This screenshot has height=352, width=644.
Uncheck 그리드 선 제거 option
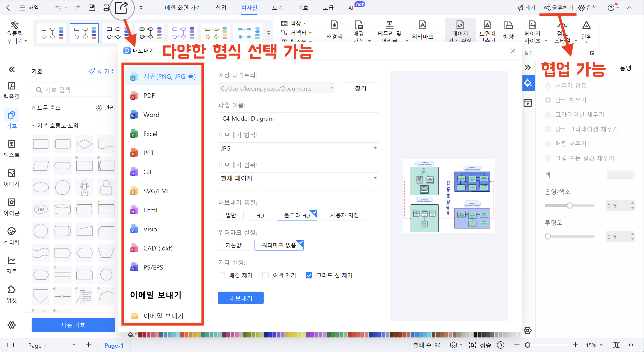pyautogui.click(x=309, y=275)
